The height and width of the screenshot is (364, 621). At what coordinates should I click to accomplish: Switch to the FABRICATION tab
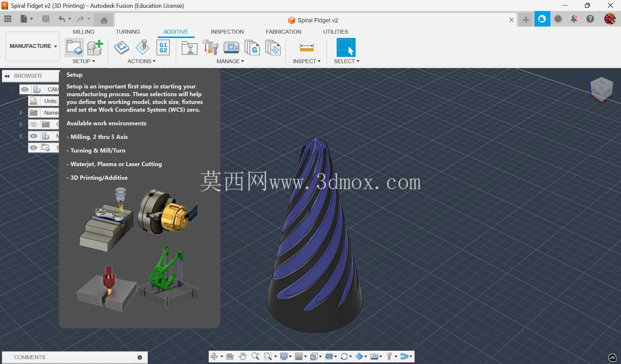tap(284, 32)
